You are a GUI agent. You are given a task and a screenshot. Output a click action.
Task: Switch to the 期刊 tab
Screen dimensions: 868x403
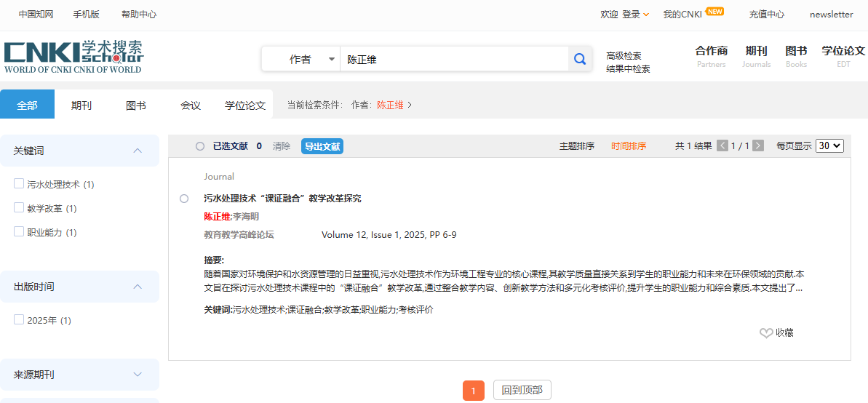[x=81, y=105]
